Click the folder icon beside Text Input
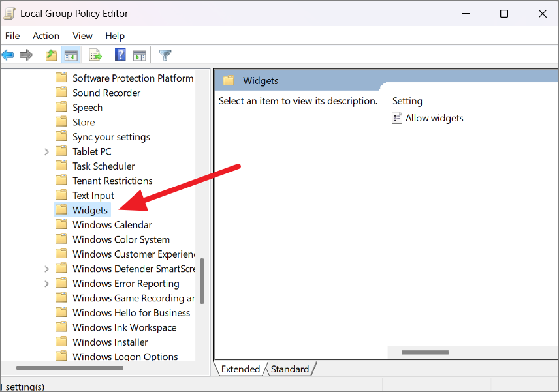This screenshot has height=392, width=559. [61, 195]
